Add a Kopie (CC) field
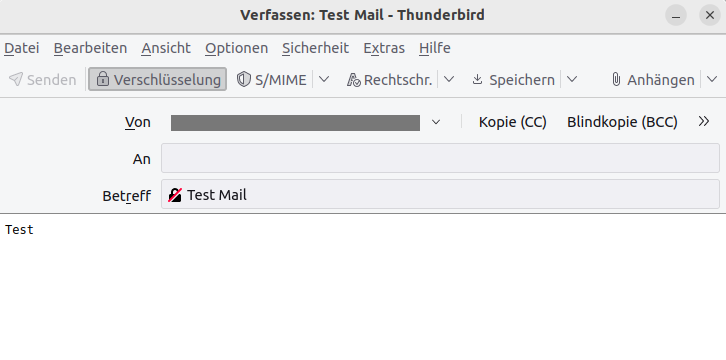The image size is (726, 360). click(513, 122)
